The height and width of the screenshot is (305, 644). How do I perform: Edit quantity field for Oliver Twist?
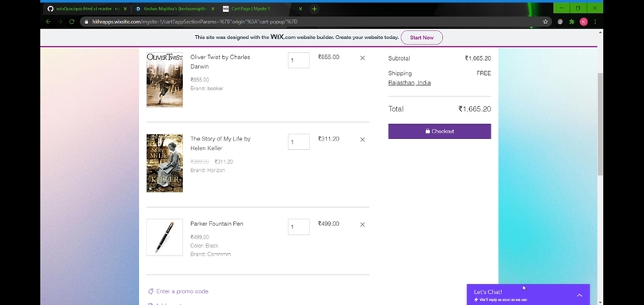point(299,60)
